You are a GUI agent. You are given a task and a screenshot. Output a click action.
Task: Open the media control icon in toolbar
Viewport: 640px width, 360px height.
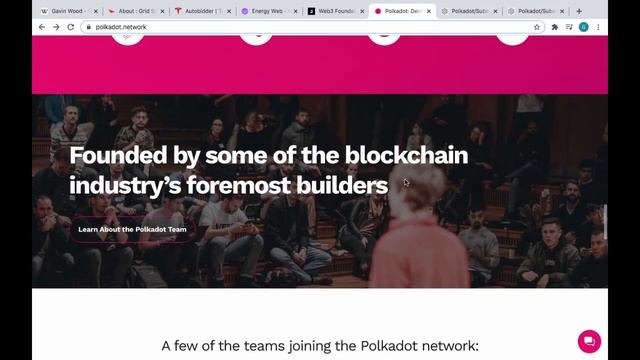click(569, 27)
